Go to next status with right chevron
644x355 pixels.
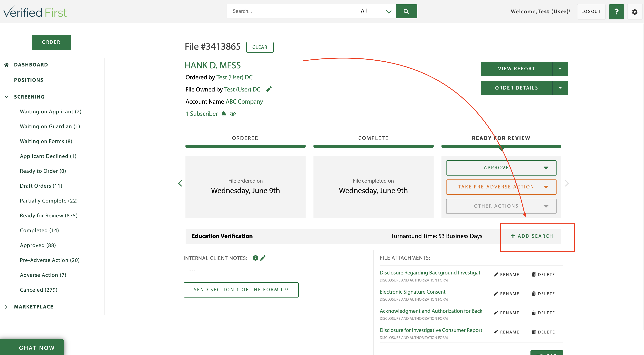[x=567, y=183]
